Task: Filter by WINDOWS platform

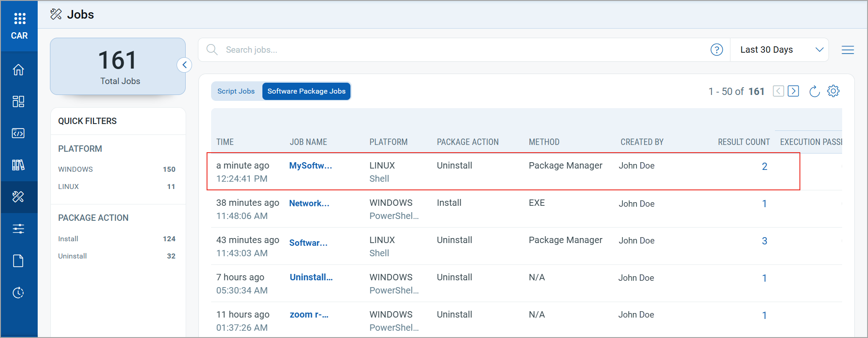Action: (x=75, y=169)
